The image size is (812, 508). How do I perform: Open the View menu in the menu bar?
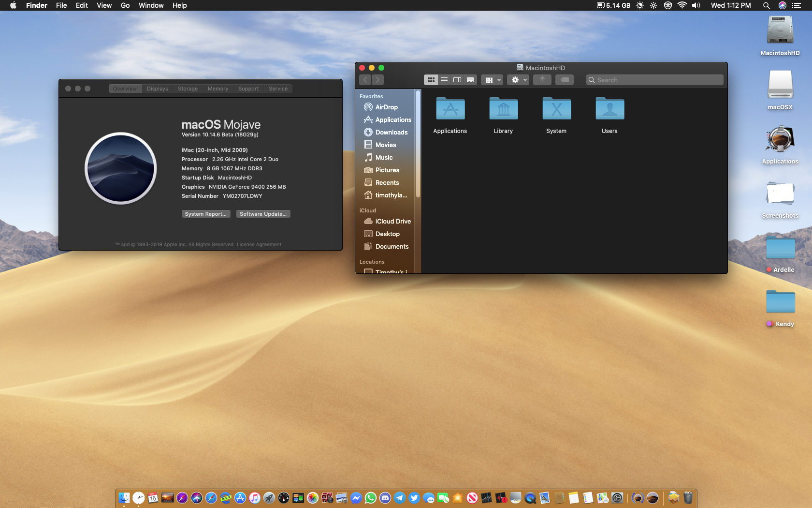click(x=104, y=5)
